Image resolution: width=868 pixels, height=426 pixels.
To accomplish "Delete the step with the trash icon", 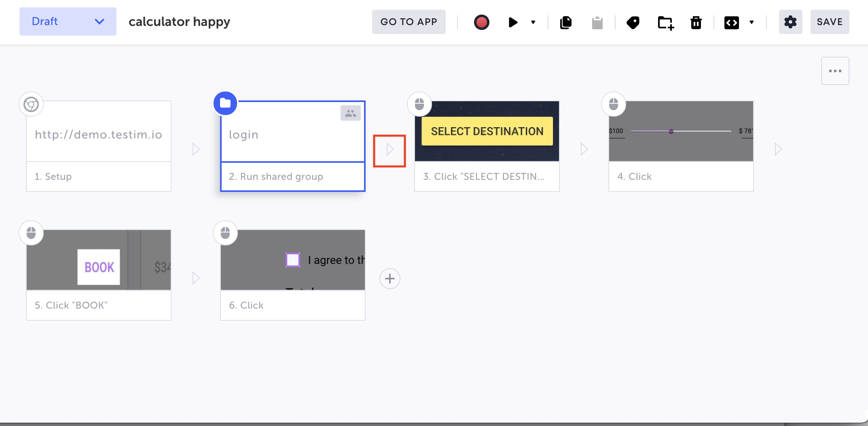I will pyautogui.click(x=696, y=22).
